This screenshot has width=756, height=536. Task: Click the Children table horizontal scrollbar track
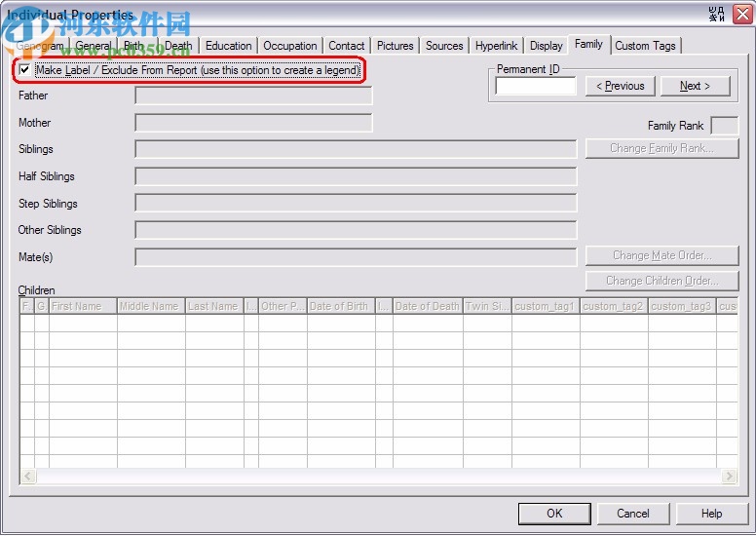pyautogui.click(x=378, y=477)
